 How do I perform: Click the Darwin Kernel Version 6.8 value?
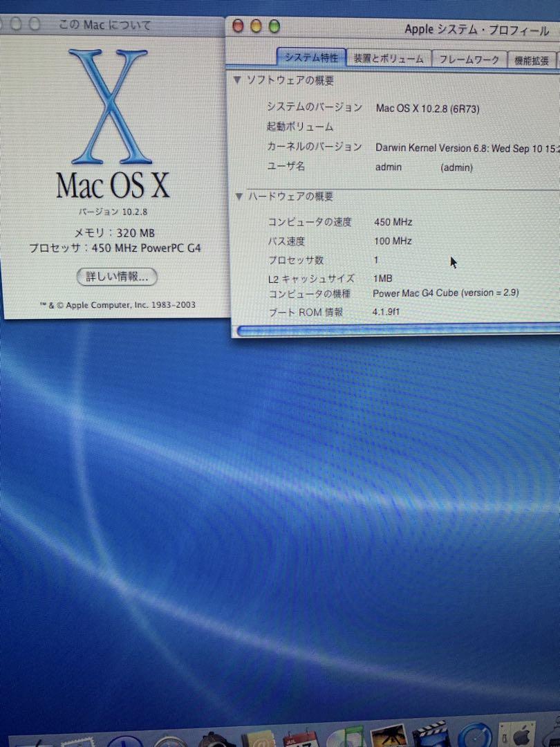(x=467, y=148)
